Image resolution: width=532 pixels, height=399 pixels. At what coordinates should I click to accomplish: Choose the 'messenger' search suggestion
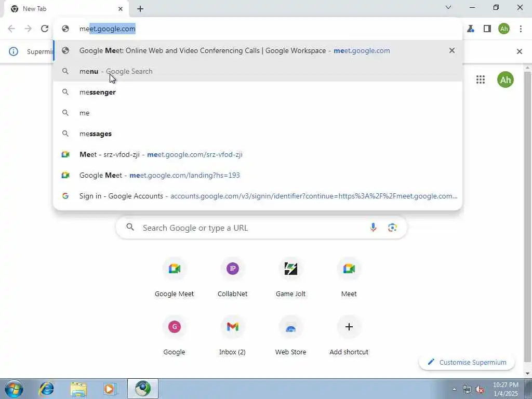258,92
